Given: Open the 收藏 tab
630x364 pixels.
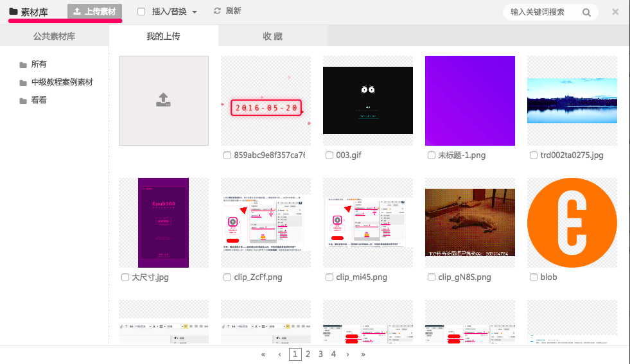Looking at the screenshot, I should click(x=272, y=37).
